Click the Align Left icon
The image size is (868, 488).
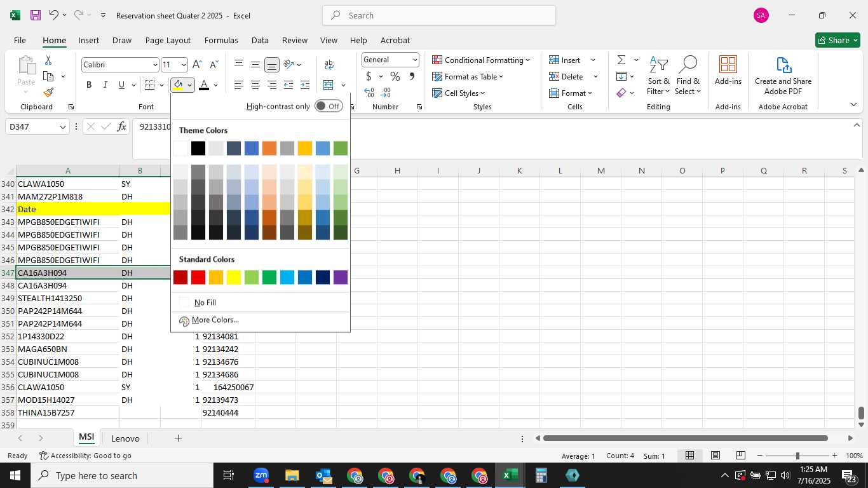(239, 85)
